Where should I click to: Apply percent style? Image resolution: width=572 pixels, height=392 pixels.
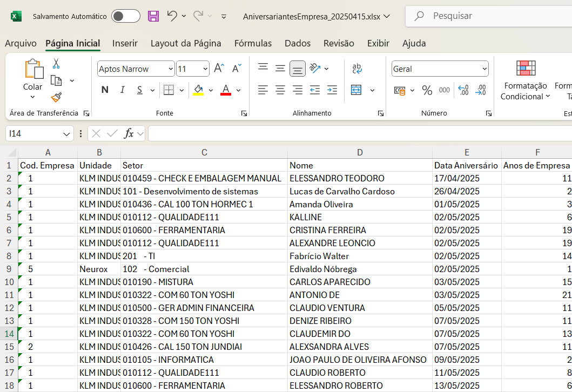coord(427,90)
